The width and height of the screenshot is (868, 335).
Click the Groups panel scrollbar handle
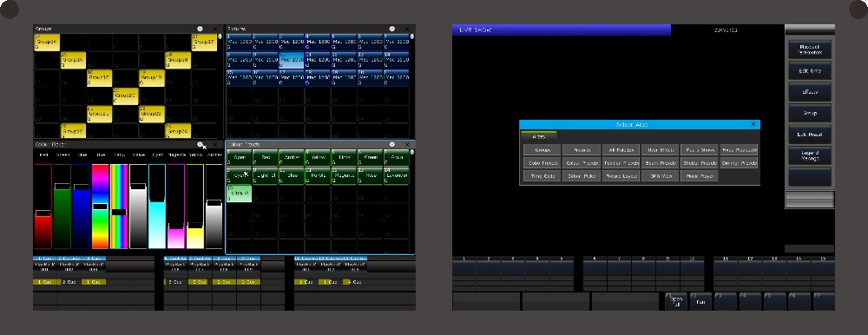click(x=220, y=36)
